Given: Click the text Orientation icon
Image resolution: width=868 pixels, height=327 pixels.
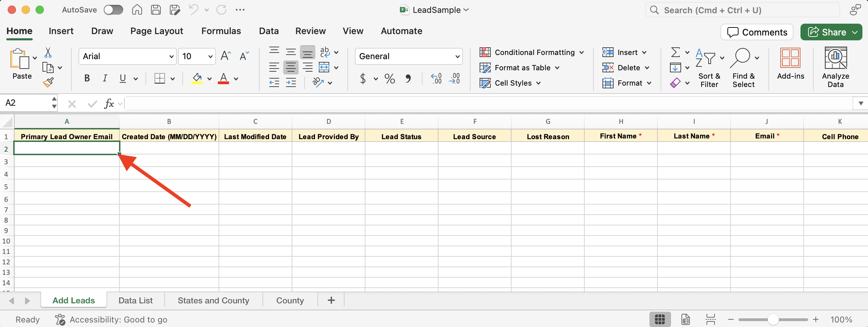Looking at the screenshot, I should 318,82.
